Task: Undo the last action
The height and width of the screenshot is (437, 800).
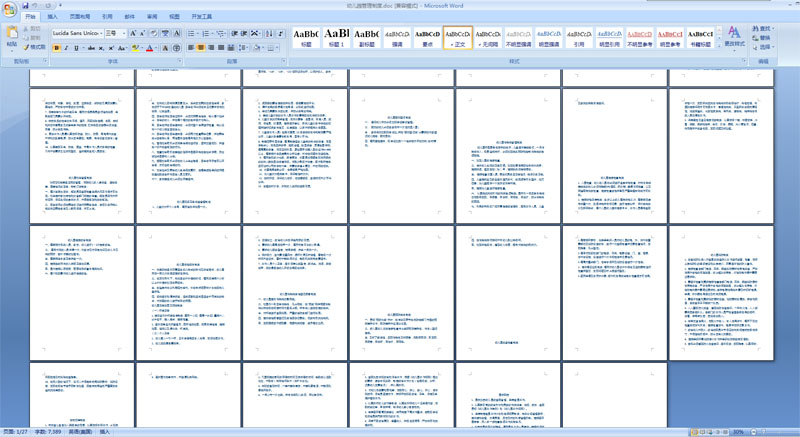Action: pyautogui.click(x=35, y=6)
